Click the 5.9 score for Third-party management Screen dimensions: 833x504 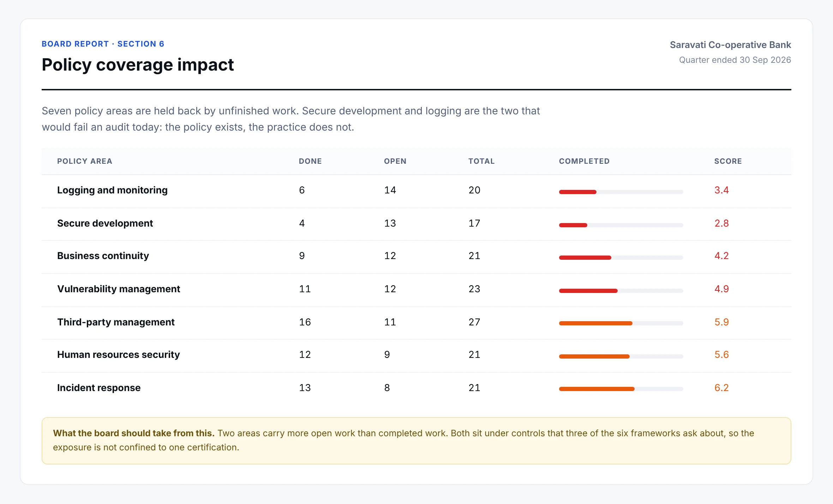(721, 322)
